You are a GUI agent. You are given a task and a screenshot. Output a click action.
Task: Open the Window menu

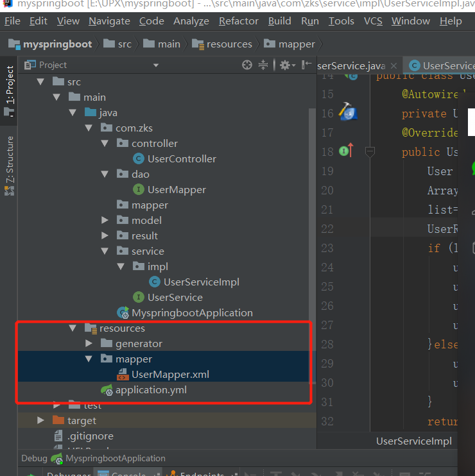[411, 21]
